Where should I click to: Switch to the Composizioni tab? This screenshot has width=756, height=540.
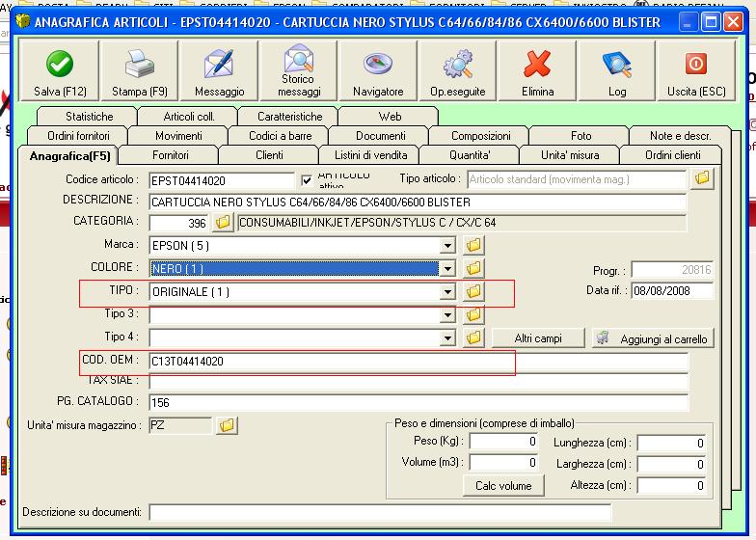point(480,136)
